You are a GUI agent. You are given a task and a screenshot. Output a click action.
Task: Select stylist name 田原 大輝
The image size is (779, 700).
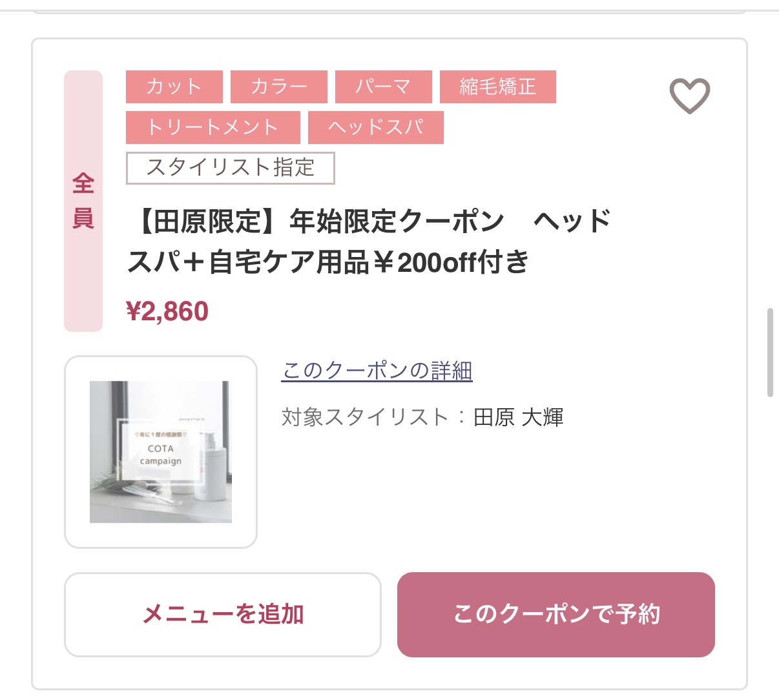[518, 417]
